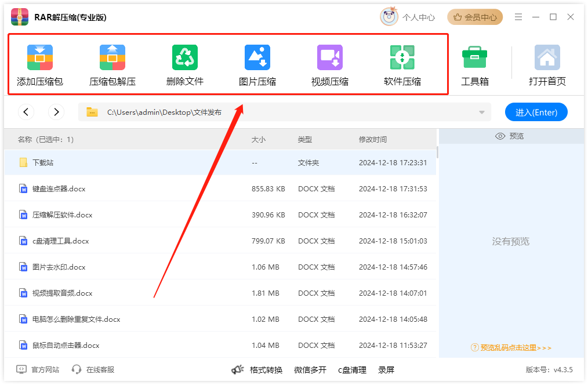588x385 pixels.
Task: Sort files by 大小 column header
Action: 259,140
